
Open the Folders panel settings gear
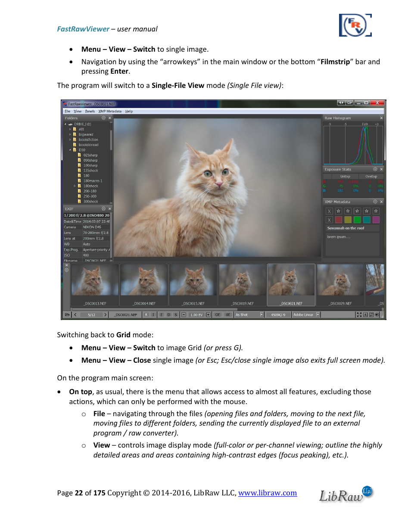tap(103, 118)
